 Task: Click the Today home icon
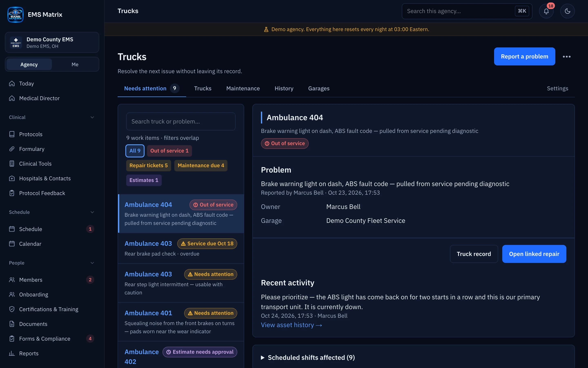coord(12,83)
